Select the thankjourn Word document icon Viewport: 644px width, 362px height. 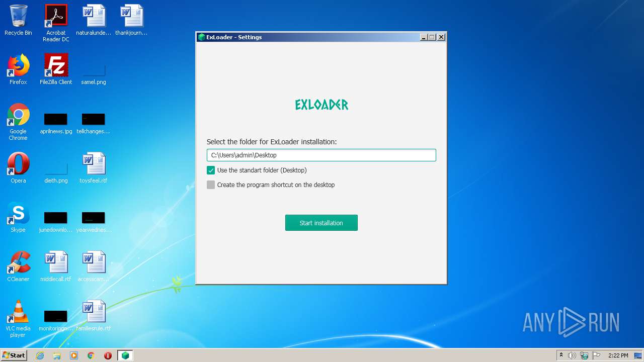point(131,20)
